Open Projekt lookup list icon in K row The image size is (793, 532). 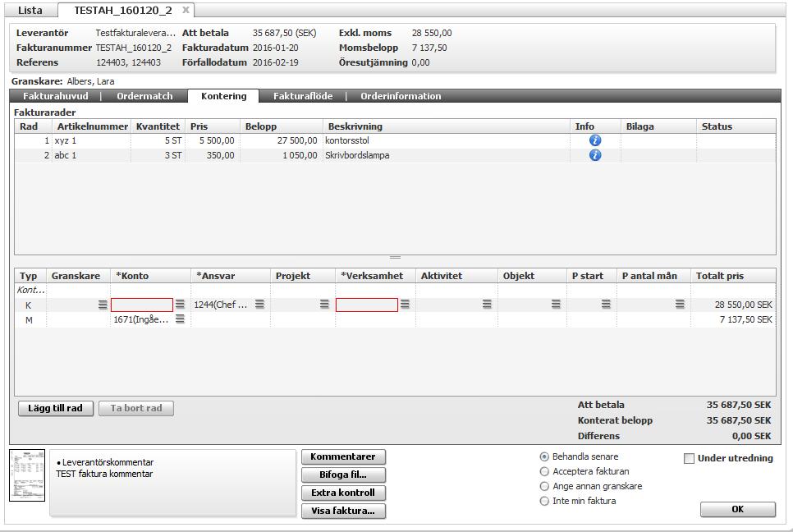[325, 305]
